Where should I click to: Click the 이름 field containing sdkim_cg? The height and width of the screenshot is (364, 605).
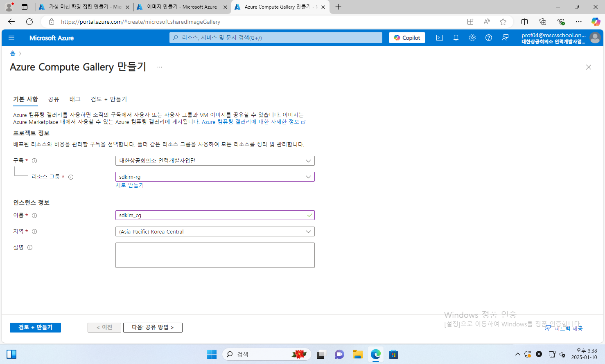tap(215, 215)
